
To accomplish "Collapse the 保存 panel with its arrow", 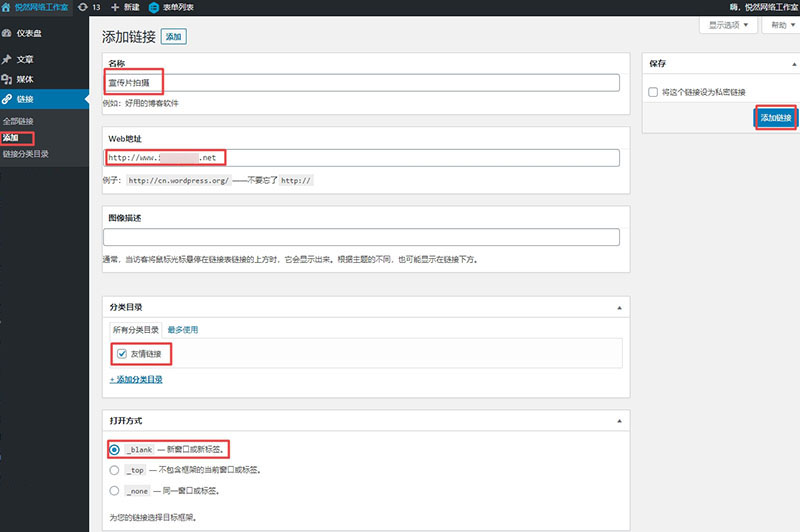I will 787,62.
